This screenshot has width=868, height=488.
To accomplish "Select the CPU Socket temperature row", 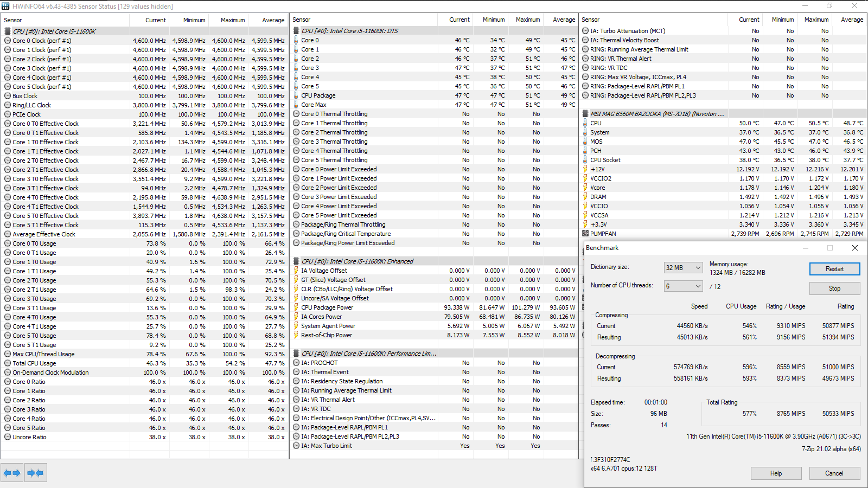I will click(x=723, y=160).
